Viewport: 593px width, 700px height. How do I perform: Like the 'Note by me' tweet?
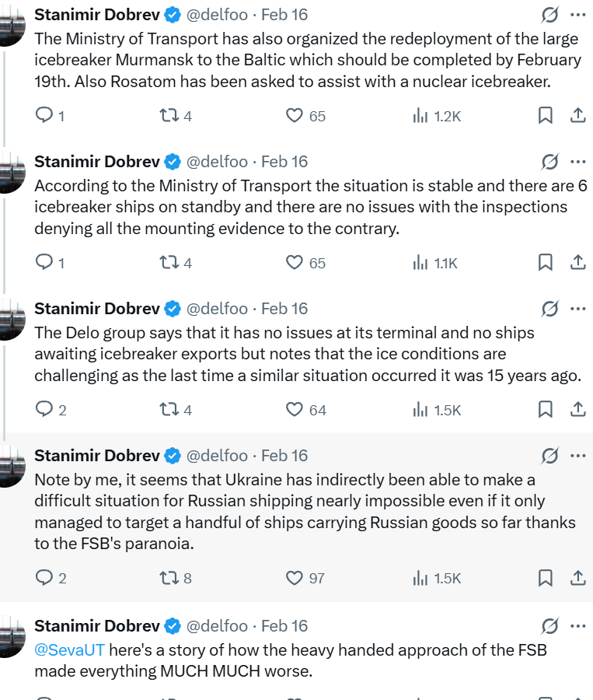(294, 578)
